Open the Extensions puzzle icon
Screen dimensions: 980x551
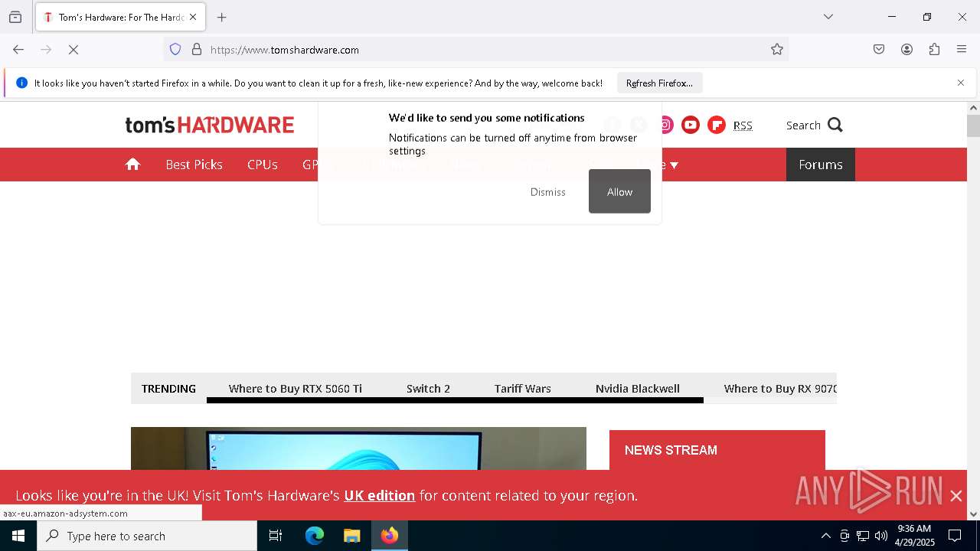(934, 50)
